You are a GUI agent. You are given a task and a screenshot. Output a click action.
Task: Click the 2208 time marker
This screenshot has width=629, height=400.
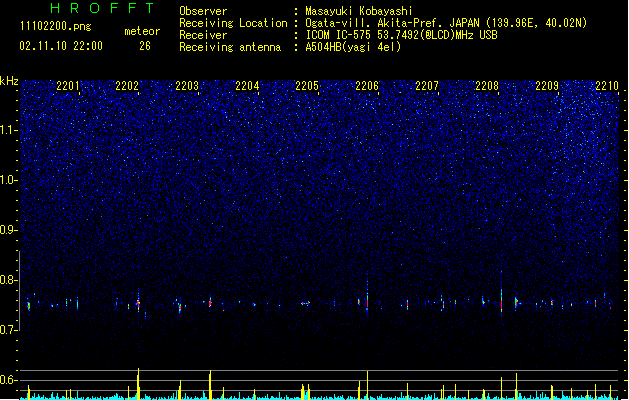pos(487,86)
